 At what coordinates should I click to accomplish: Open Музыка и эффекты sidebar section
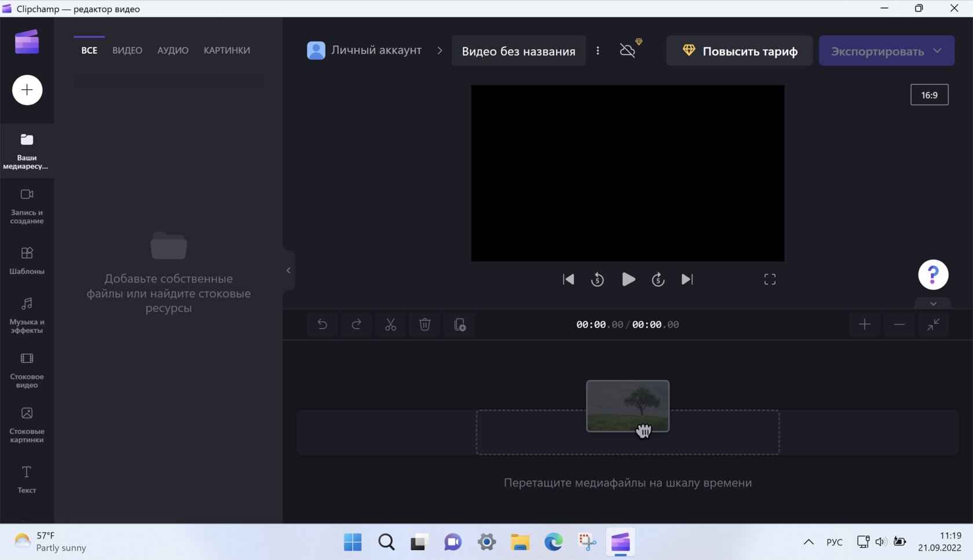27,314
